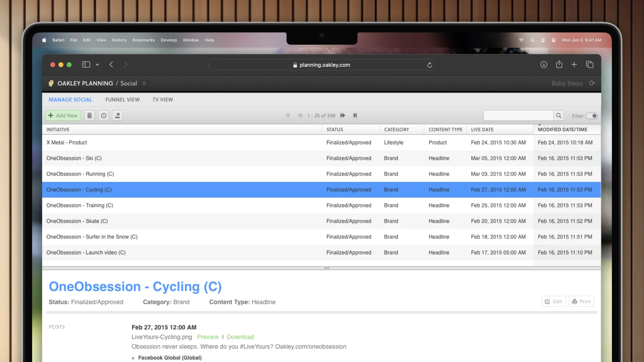Click the Oakley Planning logo icon
This screenshot has height=362, width=644.
(x=51, y=83)
